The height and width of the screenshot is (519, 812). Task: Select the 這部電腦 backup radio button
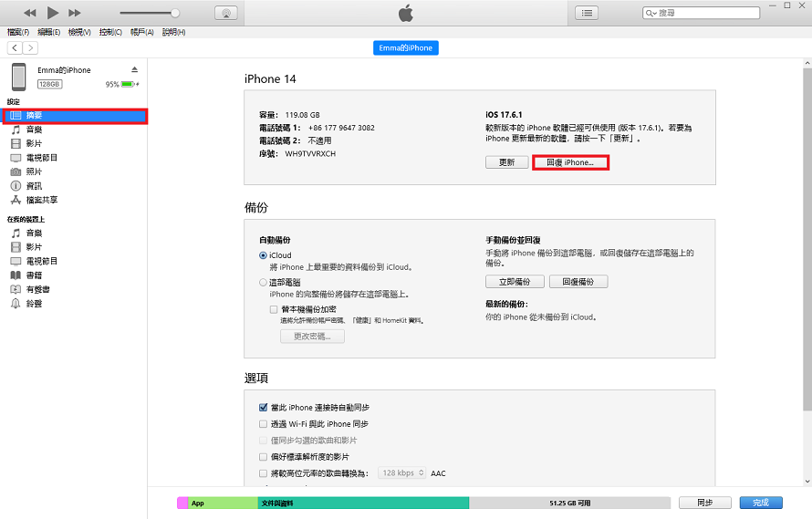(263, 282)
